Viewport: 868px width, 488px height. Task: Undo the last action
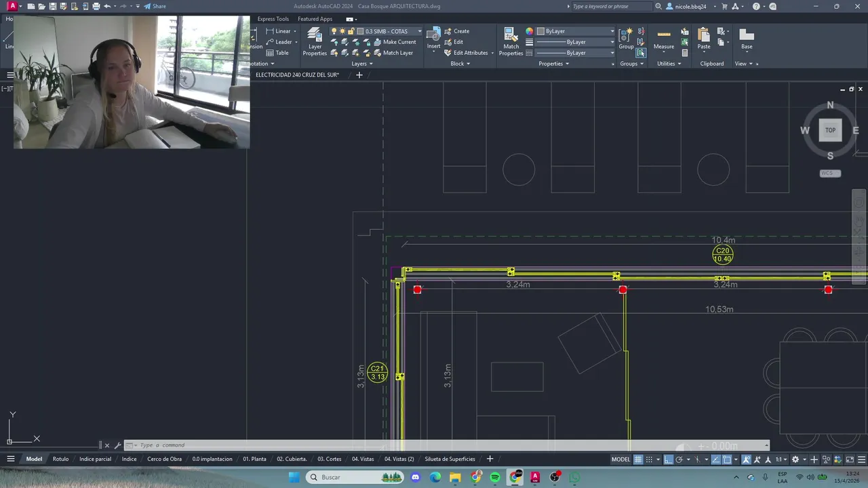pos(107,6)
